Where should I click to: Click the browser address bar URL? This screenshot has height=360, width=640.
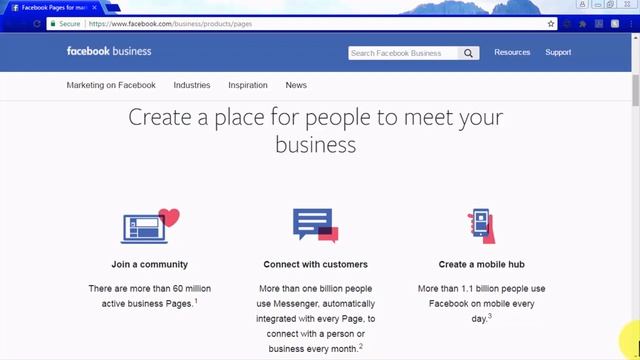coord(170,24)
